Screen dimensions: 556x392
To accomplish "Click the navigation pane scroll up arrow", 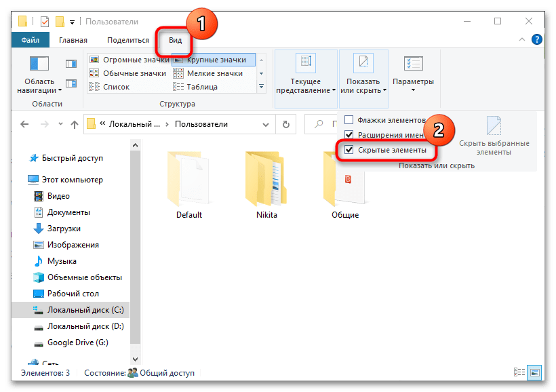I will pos(135,145).
